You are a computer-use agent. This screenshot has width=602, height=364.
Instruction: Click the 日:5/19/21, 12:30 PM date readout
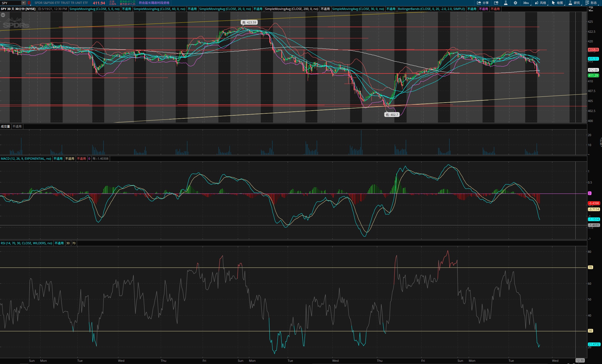click(x=52, y=9)
